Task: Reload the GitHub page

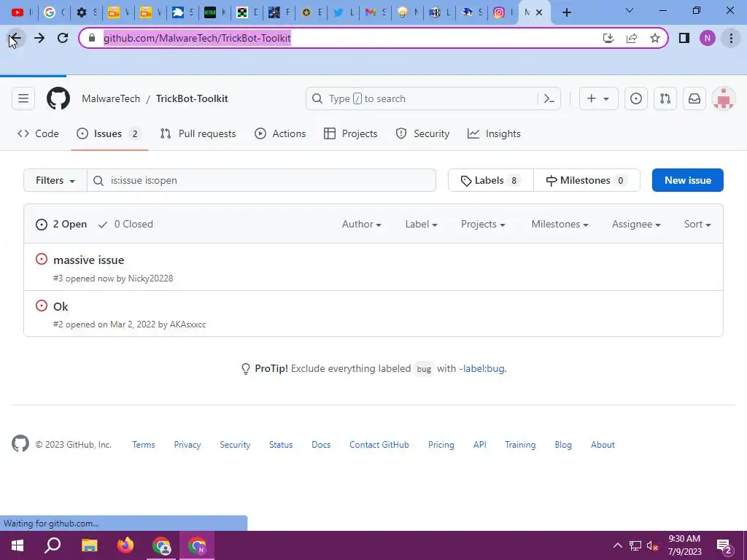Action: (63, 38)
